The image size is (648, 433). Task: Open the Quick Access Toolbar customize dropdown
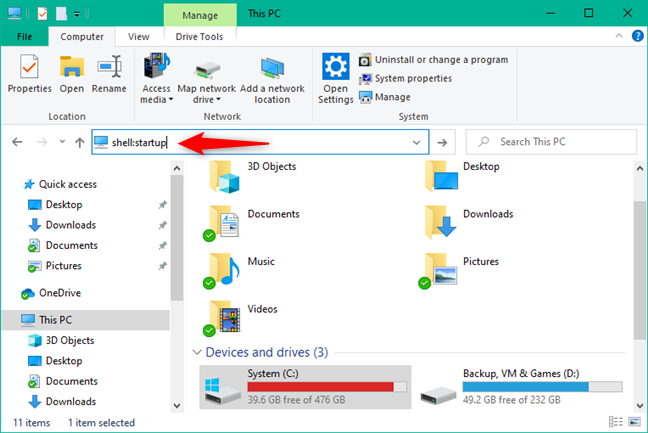tap(77, 14)
